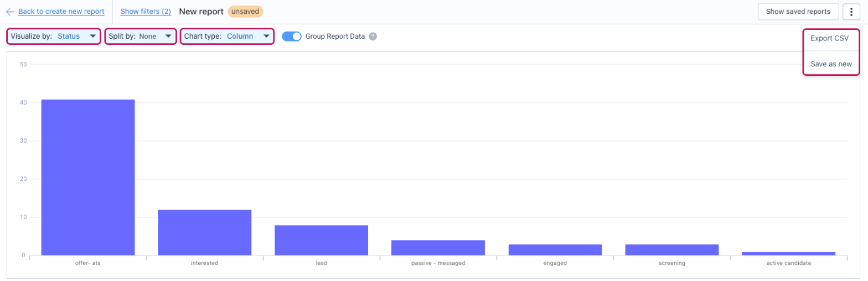Click the lead axis label

(322, 263)
